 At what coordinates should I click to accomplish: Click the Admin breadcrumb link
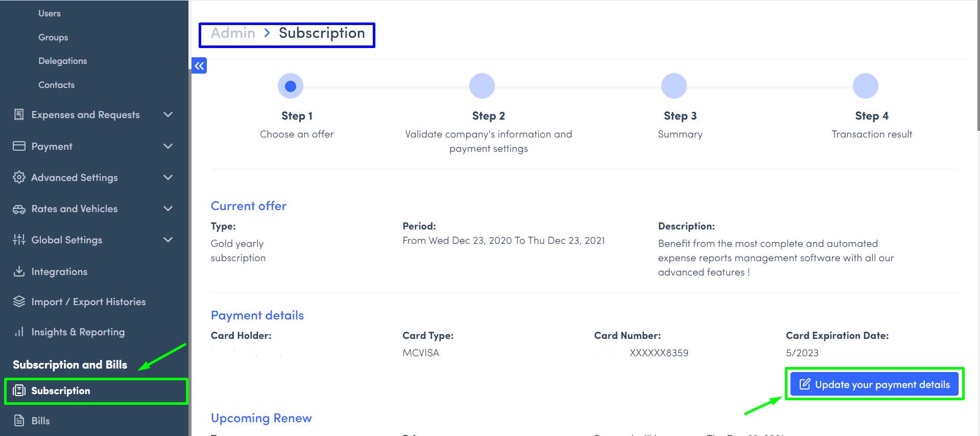coord(233,33)
